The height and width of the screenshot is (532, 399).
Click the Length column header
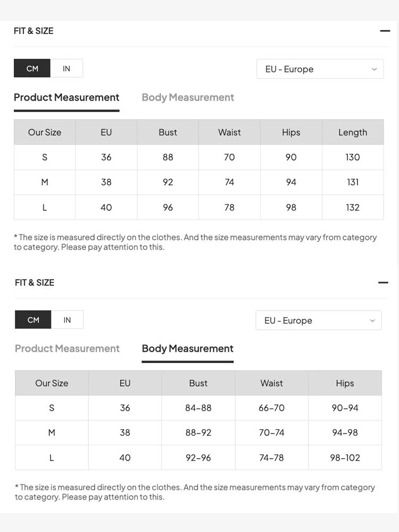tap(353, 132)
